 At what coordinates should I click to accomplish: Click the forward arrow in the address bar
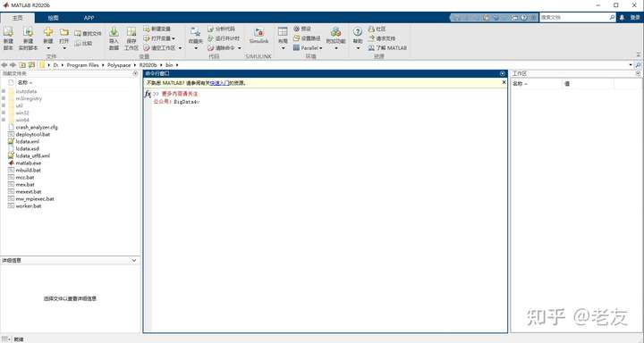tap(13, 65)
